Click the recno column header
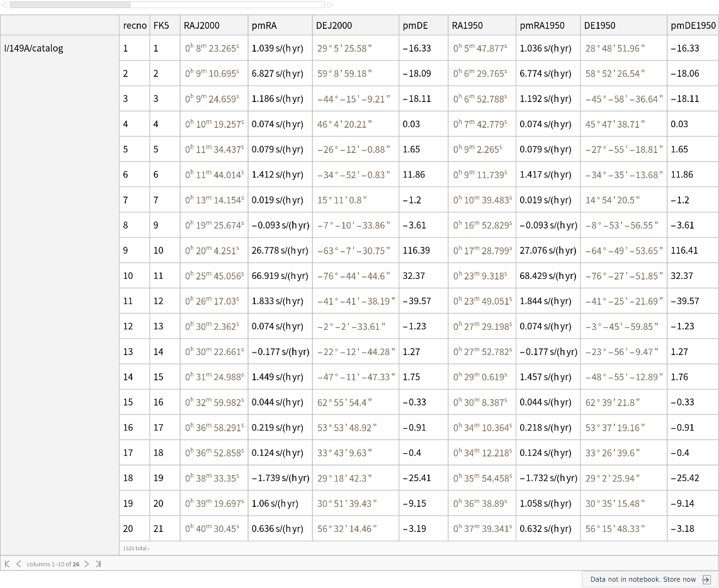 click(135, 26)
